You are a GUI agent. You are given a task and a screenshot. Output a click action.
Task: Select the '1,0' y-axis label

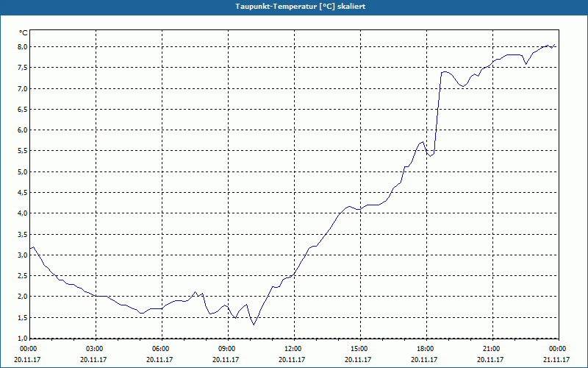click(x=23, y=339)
